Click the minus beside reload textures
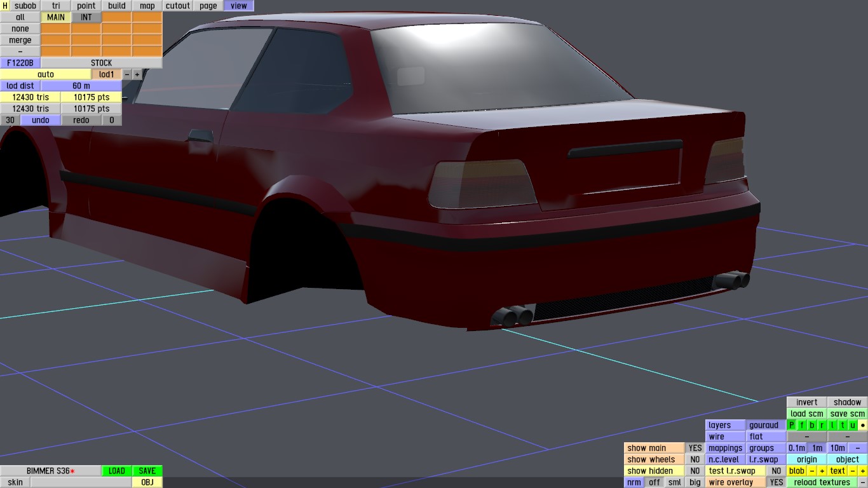The width and height of the screenshot is (868, 488). coord(863,482)
